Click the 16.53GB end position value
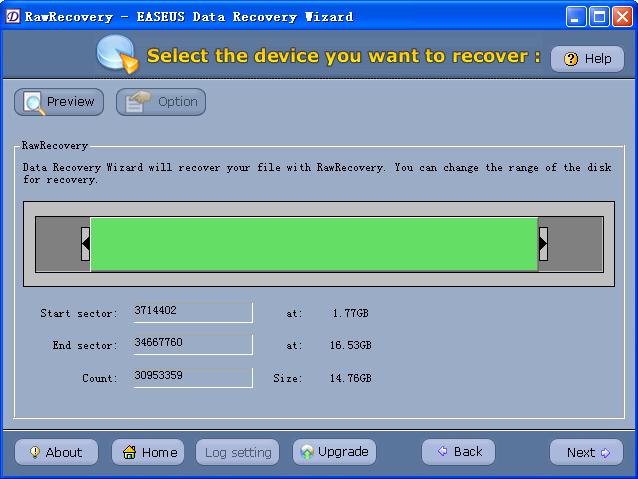The image size is (638, 479). (x=350, y=345)
